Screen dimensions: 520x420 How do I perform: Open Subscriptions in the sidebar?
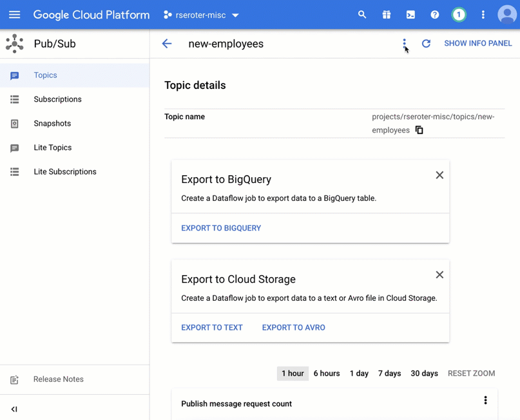(57, 99)
